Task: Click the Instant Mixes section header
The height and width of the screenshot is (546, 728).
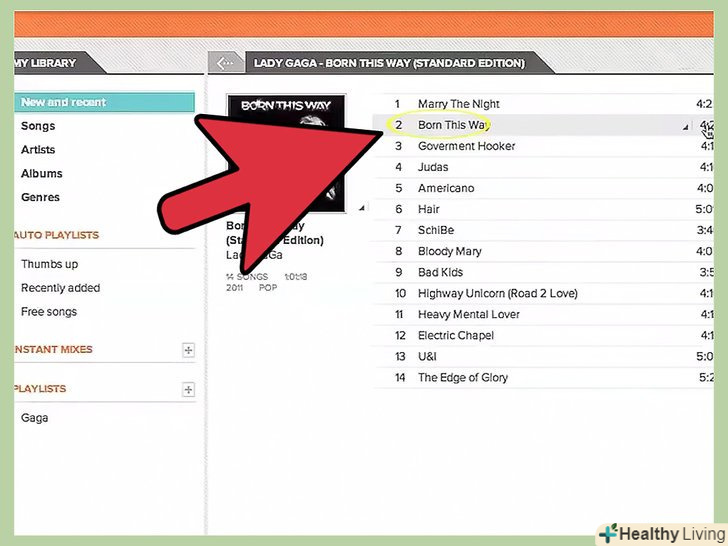Action: (53, 349)
